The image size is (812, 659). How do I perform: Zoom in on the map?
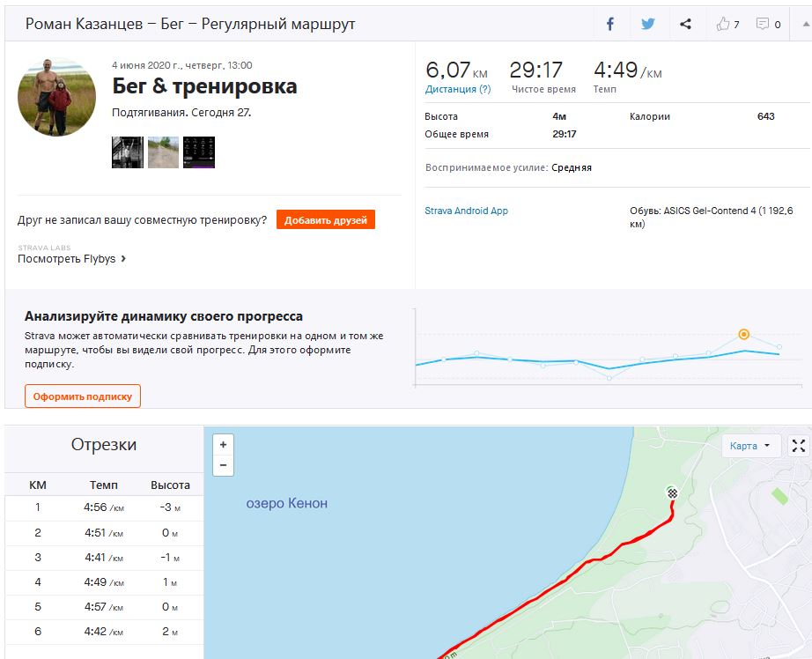tap(223, 445)
